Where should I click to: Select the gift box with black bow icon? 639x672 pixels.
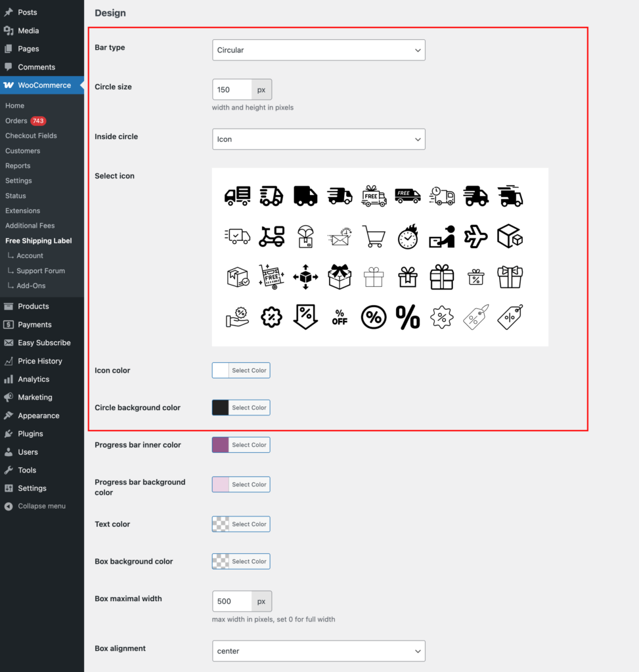(x=340, y=277)
